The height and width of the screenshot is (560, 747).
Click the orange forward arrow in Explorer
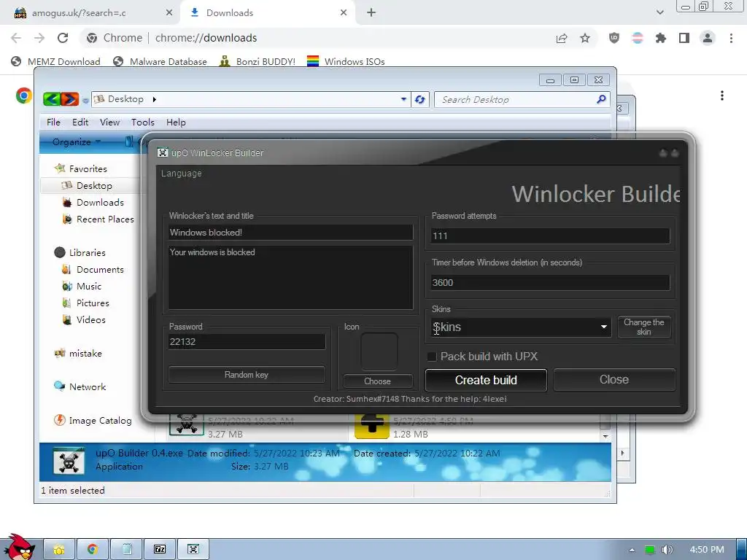[69, 99]
